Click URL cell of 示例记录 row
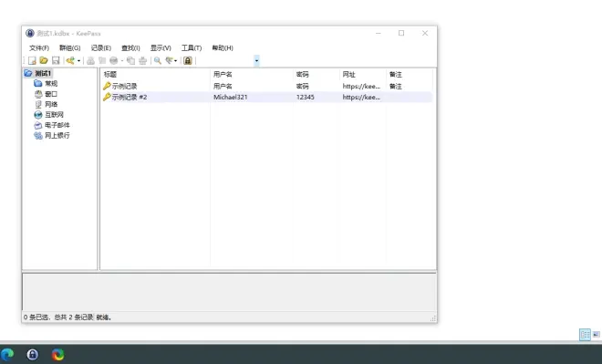602x364 pixels. pos(361,86)
